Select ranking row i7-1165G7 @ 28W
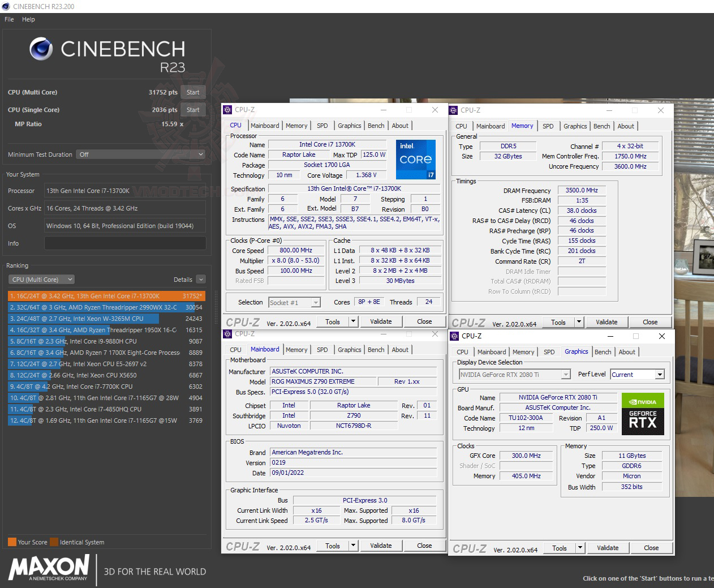The width and height of the screenshot is (714, 588). [x=106, y=398]
